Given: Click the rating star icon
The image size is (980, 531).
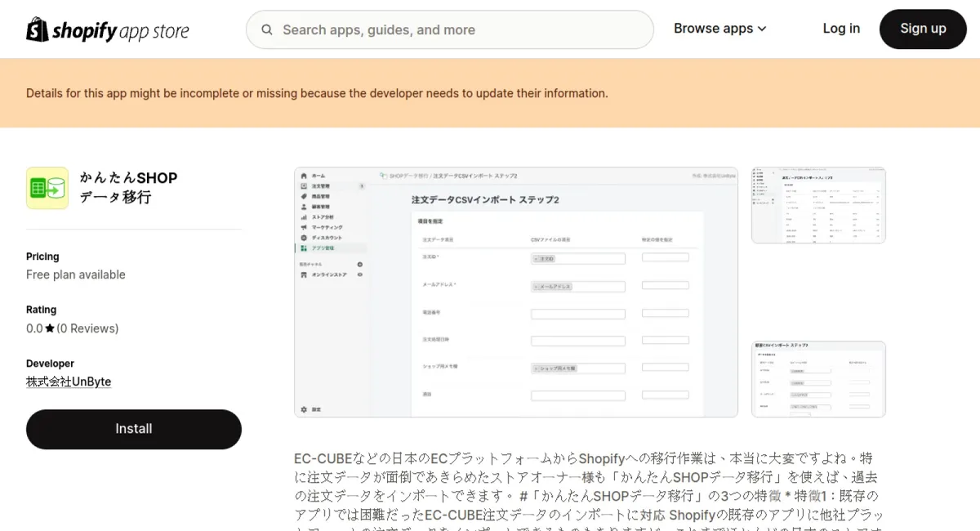Looking at the screenshot, I should click(x=50, y=328).
